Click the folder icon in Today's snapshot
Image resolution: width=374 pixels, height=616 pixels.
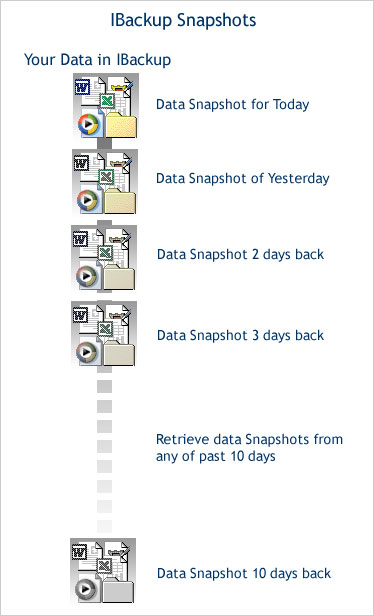click(121, 125)
